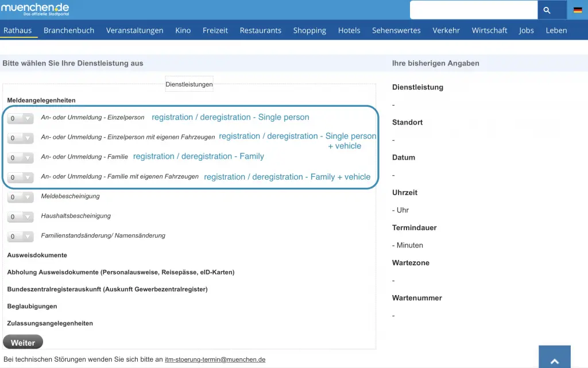Click the 'Meldebescheinigung' service label
The image size is (588, 368).
click(x=71, y=196)
